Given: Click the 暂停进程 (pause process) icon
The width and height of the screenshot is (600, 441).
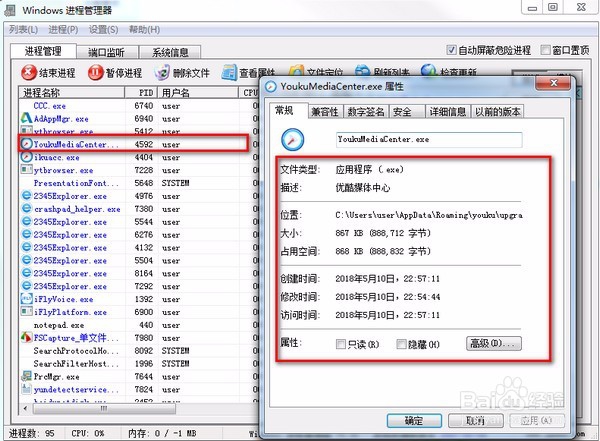Looking at the screenshot, I should 95,72.
